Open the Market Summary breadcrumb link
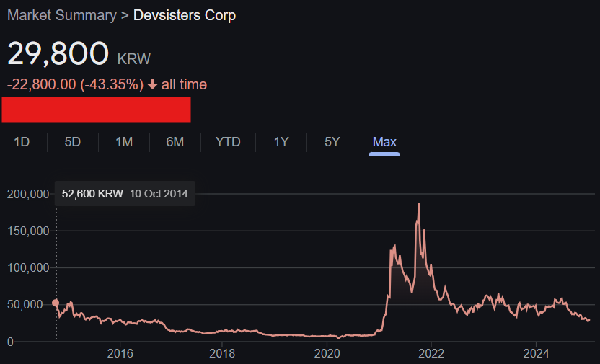600x364 pixels. [62, 15]
